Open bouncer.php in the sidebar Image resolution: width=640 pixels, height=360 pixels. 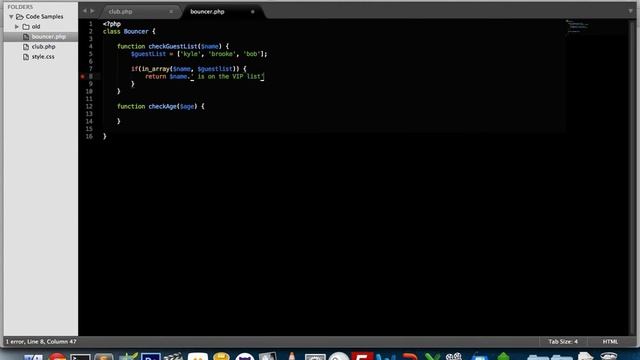[49, 37]
